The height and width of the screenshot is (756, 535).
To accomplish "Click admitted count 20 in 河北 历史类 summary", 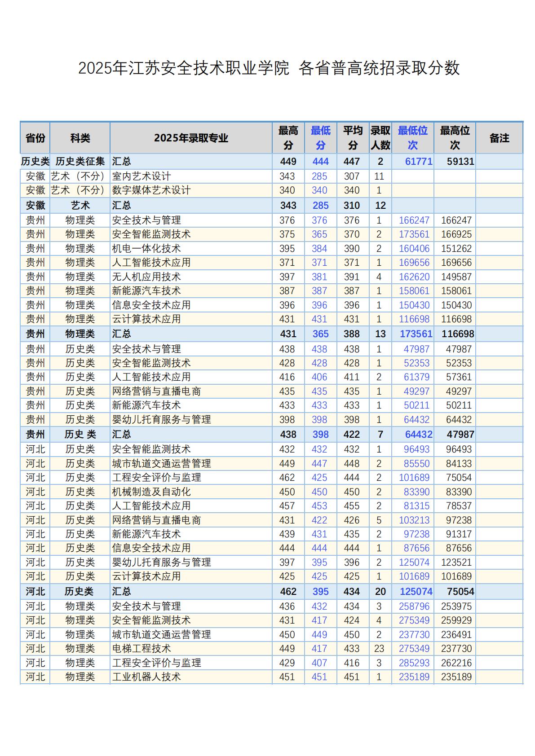I will click(380, 591).
